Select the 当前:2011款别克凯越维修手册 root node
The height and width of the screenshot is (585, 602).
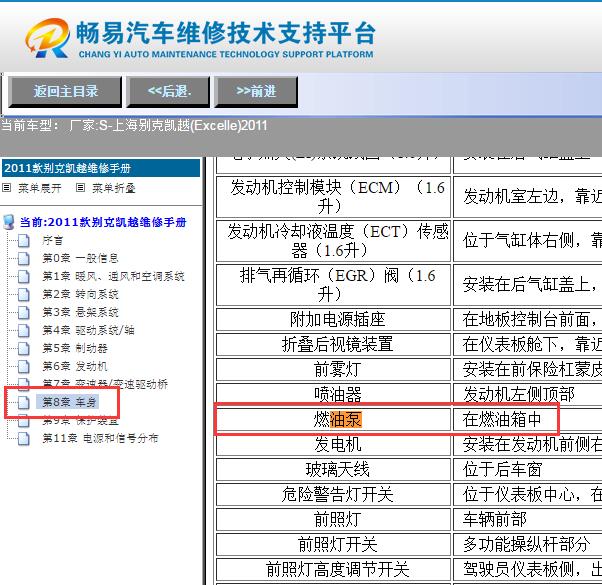(x=103, y=222)
